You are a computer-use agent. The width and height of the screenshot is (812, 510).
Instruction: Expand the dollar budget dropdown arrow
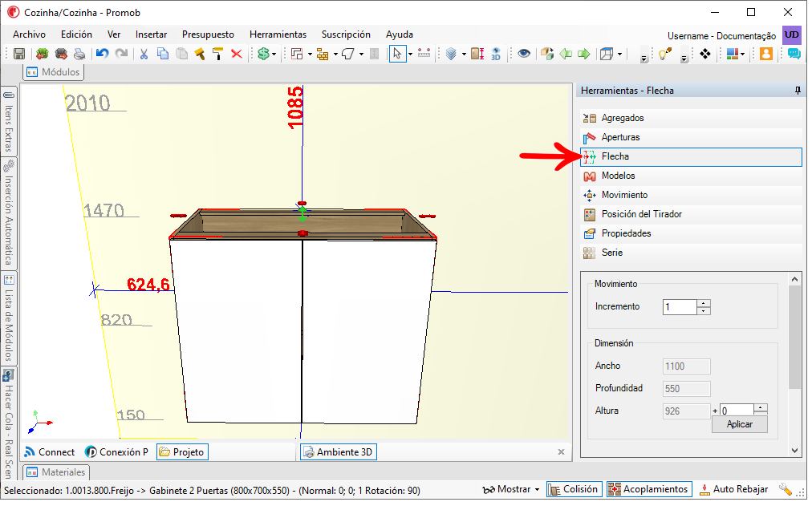[x=274, y=54]
